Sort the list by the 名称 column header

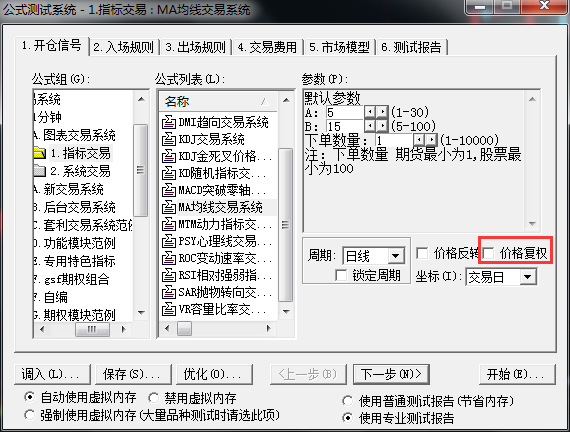218,101
